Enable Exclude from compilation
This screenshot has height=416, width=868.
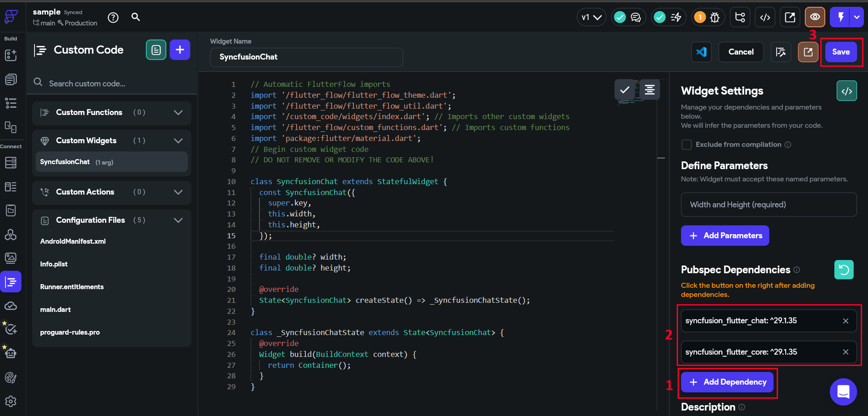pyautogui.click(x=687, y=145)
